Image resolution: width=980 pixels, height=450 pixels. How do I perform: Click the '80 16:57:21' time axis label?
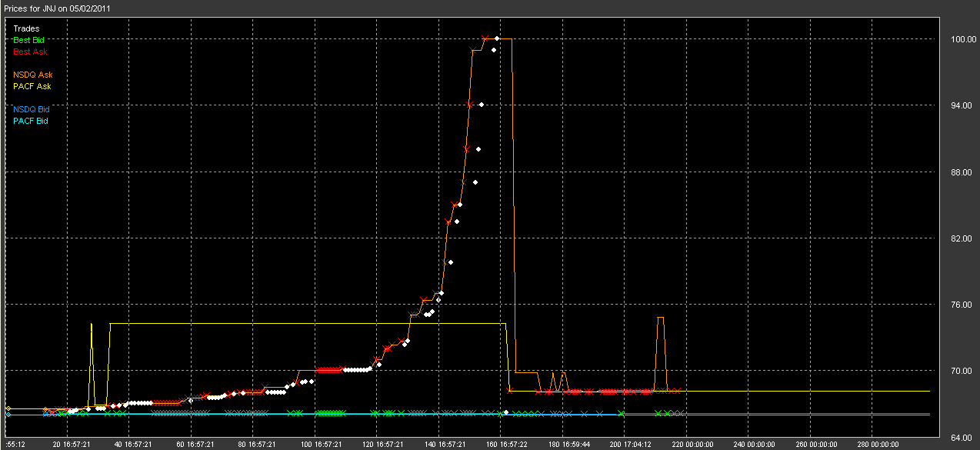pos(257,444)
